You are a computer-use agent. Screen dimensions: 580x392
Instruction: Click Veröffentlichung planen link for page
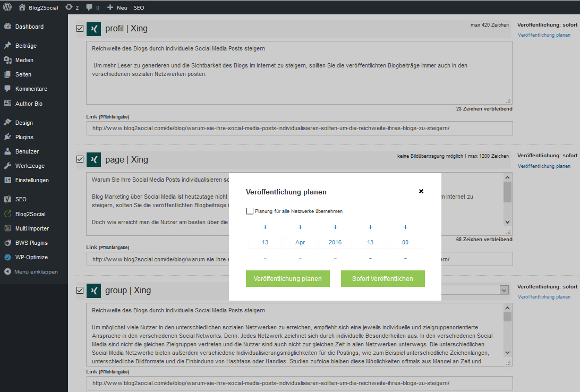(x=544, y=166)
